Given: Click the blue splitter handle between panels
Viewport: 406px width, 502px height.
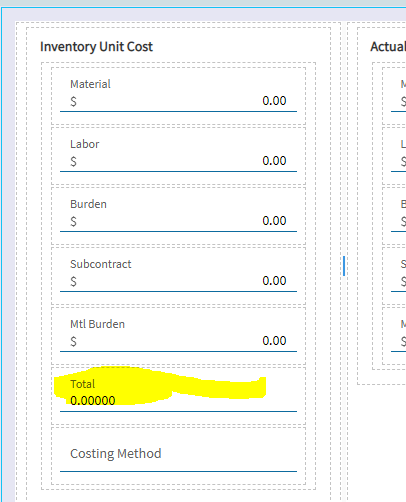Looking at the screenshot, I should (x=344, y=266).
